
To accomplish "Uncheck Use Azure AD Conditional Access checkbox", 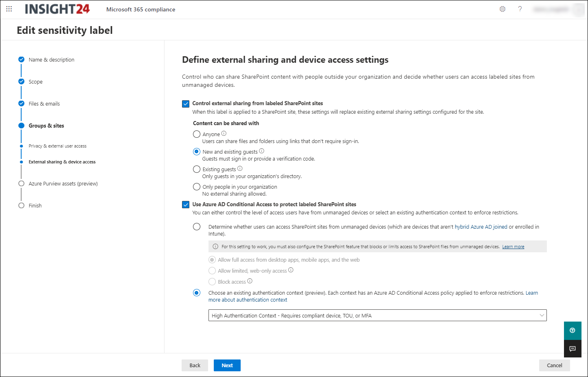I will [x=186, y=205].
